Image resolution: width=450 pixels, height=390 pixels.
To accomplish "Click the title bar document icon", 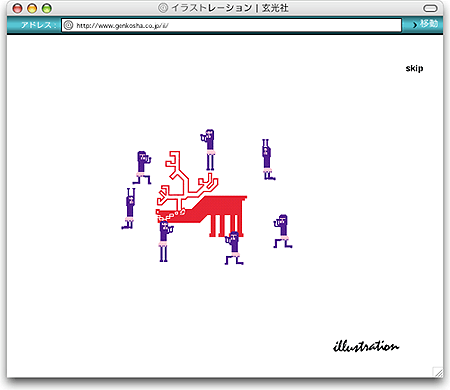I will coord(163,8).
